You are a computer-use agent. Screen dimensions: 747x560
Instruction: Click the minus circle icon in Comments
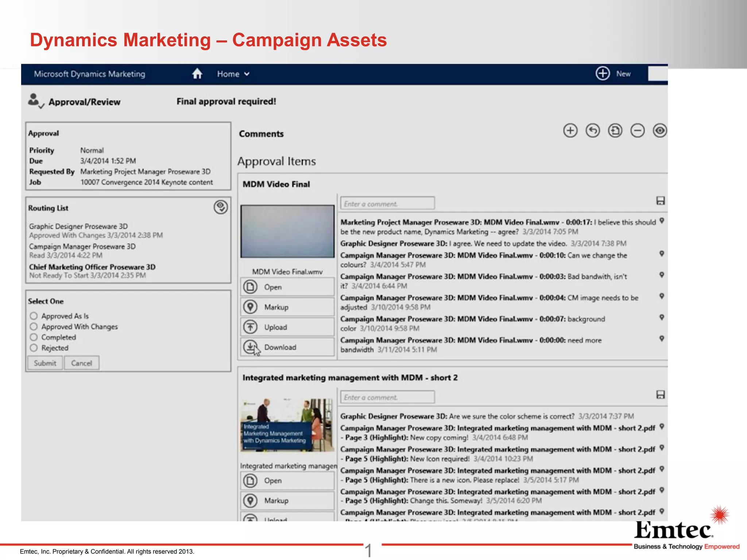point(638,131)
